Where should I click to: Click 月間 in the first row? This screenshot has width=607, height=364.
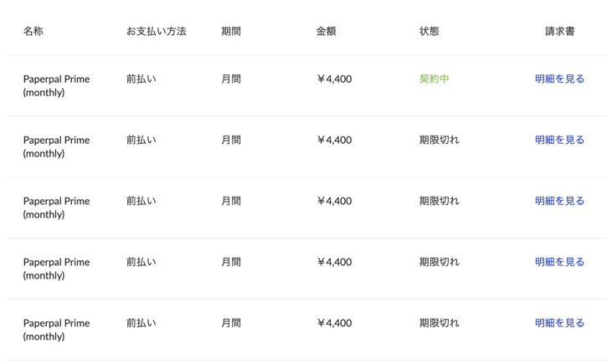tap(231, 79)
